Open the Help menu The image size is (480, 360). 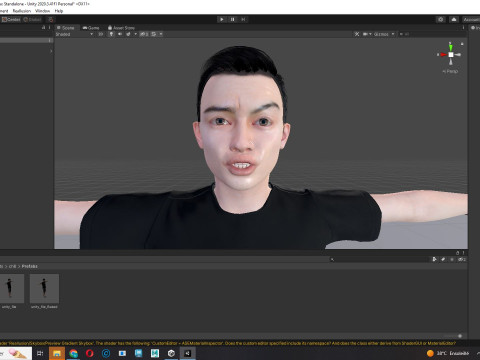tap(59, 11)
